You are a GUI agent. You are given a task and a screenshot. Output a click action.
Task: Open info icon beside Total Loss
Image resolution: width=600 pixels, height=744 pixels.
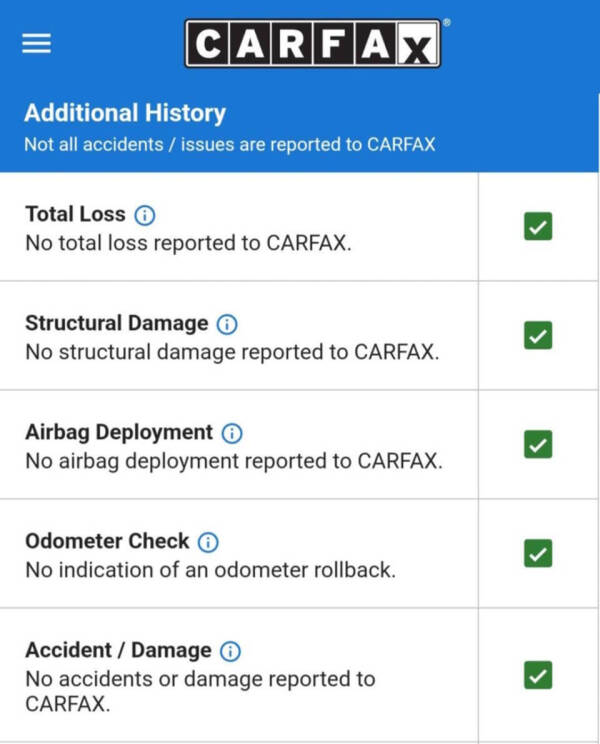click(x=145, y=215)
